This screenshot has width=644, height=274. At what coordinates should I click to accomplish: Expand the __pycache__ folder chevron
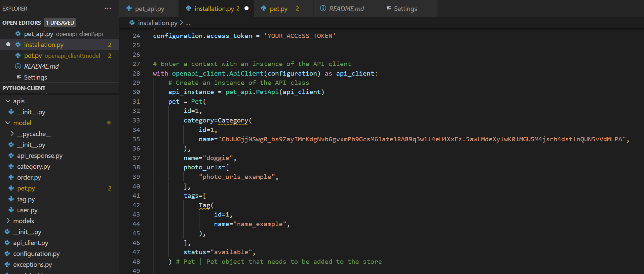(12, 134)
